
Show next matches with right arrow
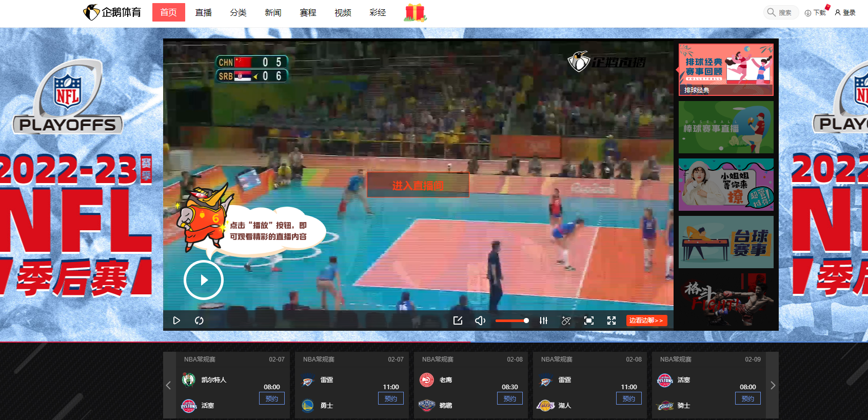[773, 385]
